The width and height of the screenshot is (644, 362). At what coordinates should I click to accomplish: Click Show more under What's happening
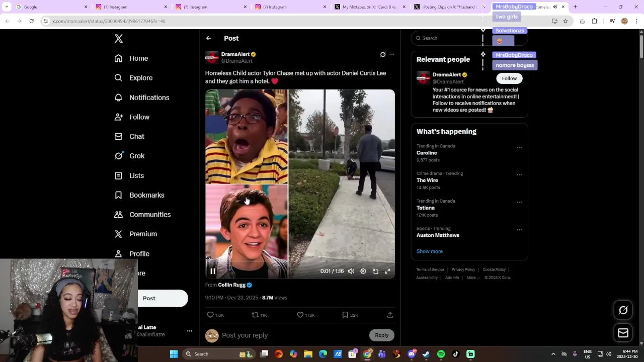coord(429,251)
